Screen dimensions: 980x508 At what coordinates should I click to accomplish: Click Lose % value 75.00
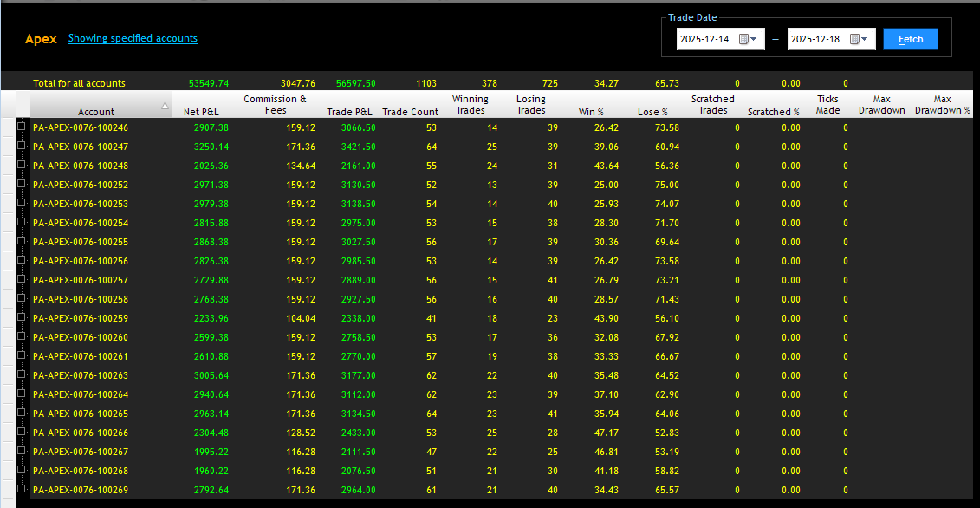[x=667, y=185]
